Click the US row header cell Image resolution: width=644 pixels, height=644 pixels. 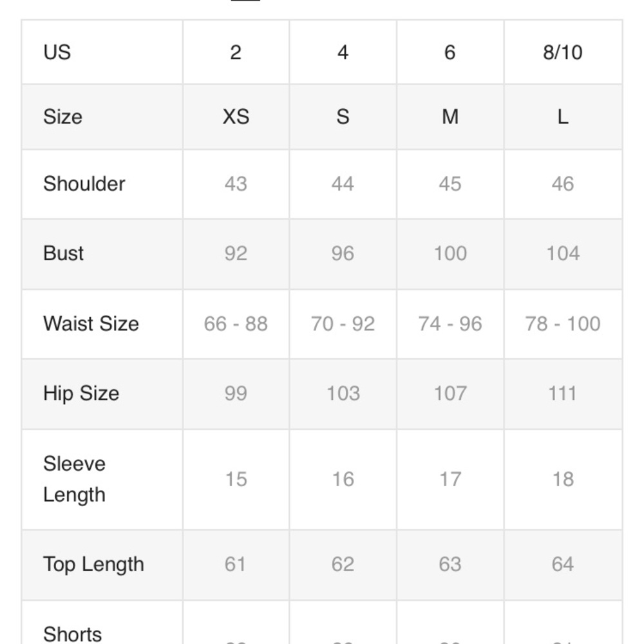(x=57, y=52)
